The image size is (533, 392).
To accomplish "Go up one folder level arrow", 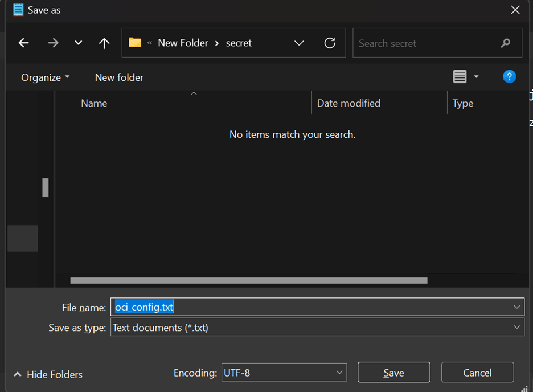I will tap(104, 43).
